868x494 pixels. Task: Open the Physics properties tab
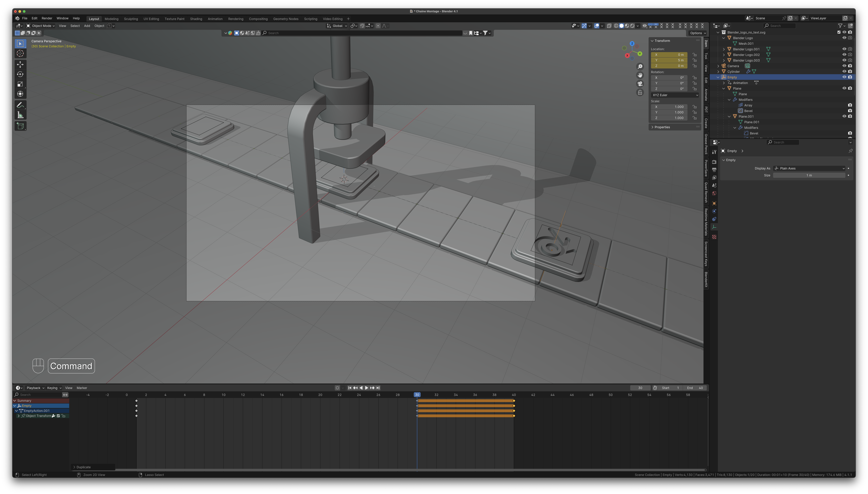714,211
